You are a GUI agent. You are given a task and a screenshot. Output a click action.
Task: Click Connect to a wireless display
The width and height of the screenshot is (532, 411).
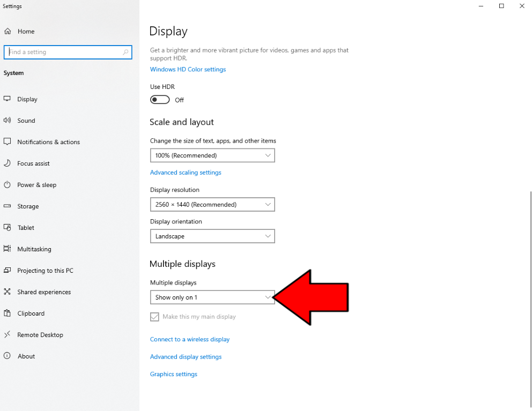point(190,339)
